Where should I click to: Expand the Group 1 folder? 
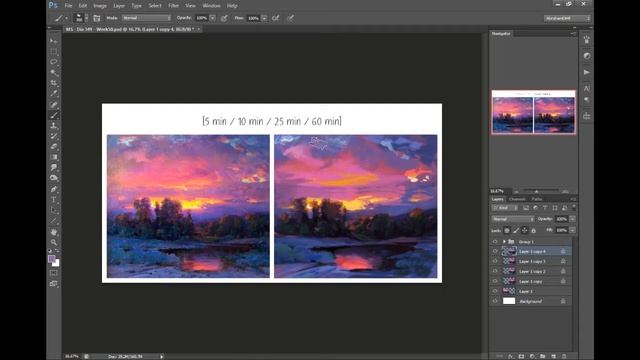tap(504, 242)
